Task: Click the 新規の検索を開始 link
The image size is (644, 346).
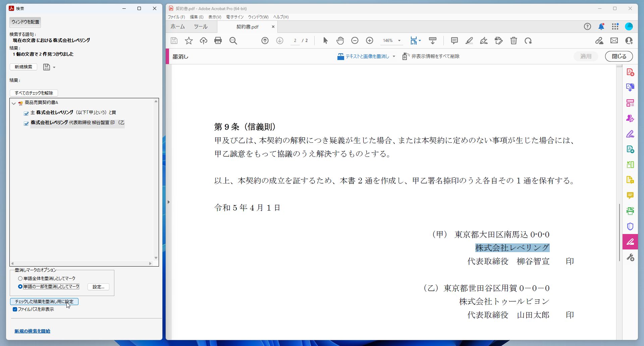Action: pos(32,331)
